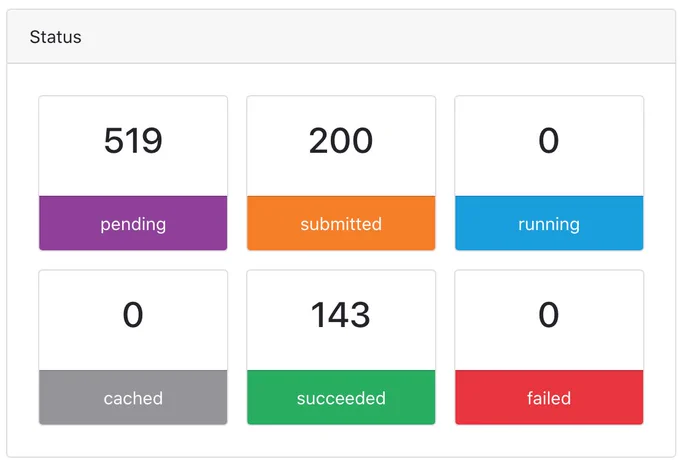The height and width of the screenshot is (470, 680).
Task: Select the 143 succeeded count
Action: click(341, 315)
